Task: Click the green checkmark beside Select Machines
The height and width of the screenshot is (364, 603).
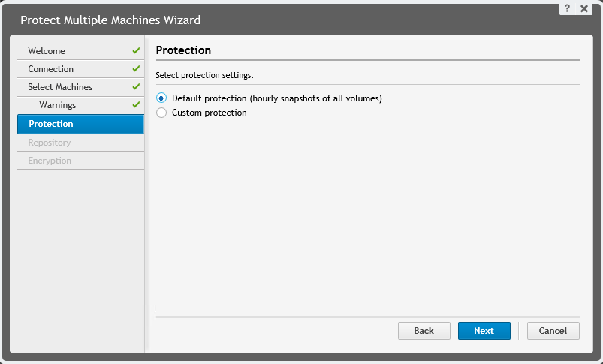Action: point(136,87)
